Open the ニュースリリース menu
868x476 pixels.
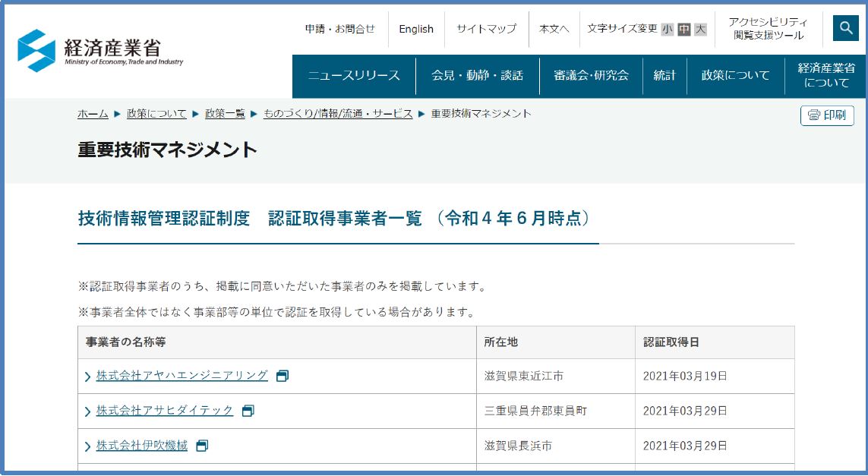[x=354, y=76]
